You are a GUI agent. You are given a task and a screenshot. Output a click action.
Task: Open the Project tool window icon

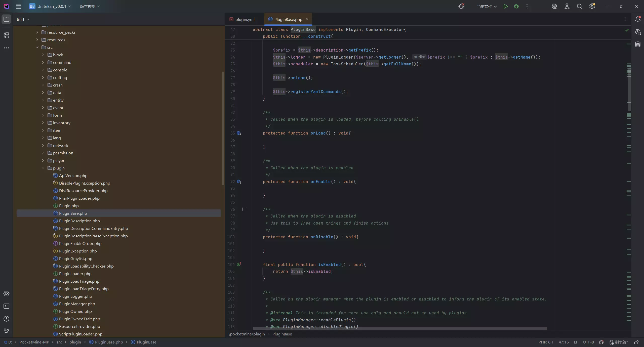click(6, 19)
